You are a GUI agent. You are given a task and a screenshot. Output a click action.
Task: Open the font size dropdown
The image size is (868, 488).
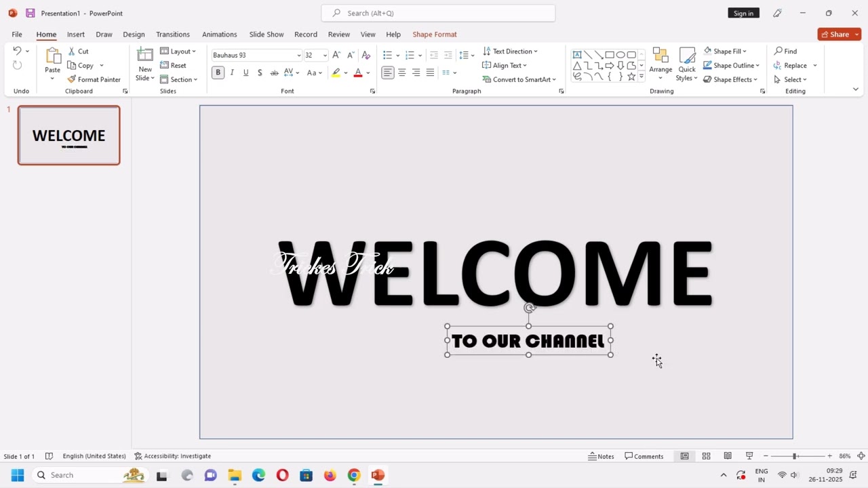point(325,56)
